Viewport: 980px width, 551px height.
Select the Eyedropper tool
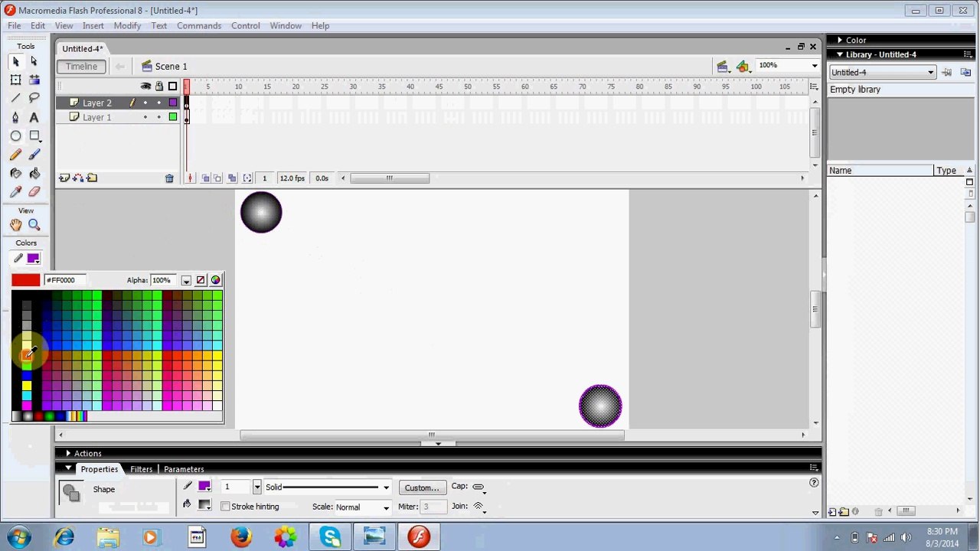[x=15, y=191]
